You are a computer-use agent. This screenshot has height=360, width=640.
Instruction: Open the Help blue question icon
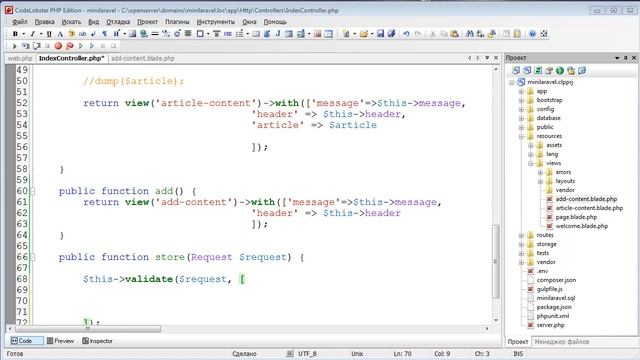(532, 34)
